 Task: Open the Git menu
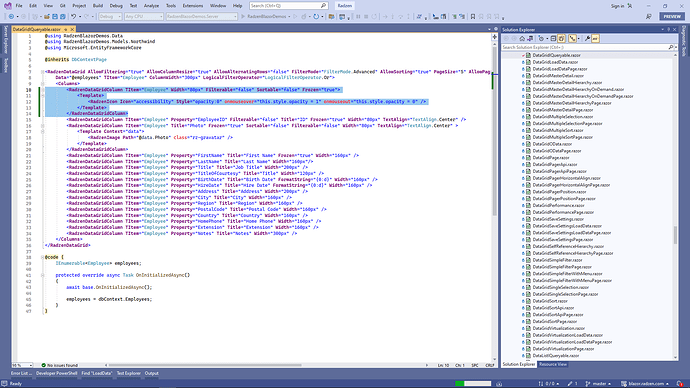coord(62,6)
